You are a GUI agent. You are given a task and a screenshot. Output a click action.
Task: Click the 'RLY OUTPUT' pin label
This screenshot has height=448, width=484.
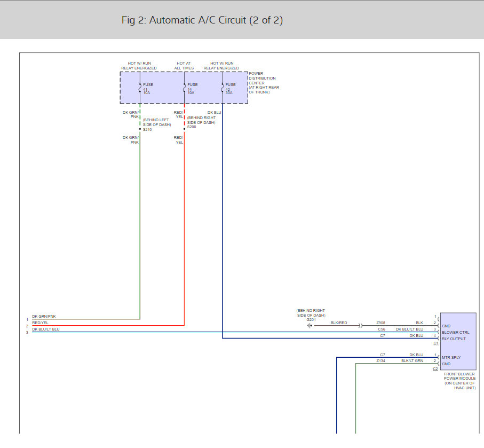454,339
